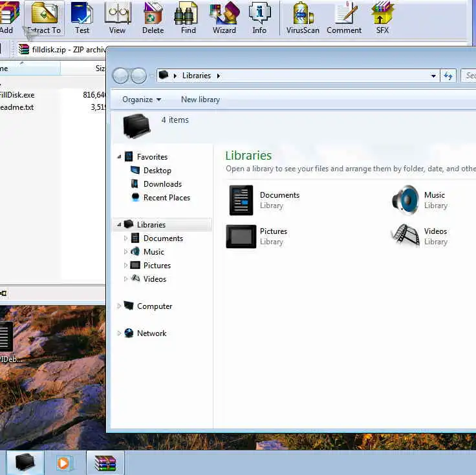Click the Explorer forward navigation button

(139, 76)
